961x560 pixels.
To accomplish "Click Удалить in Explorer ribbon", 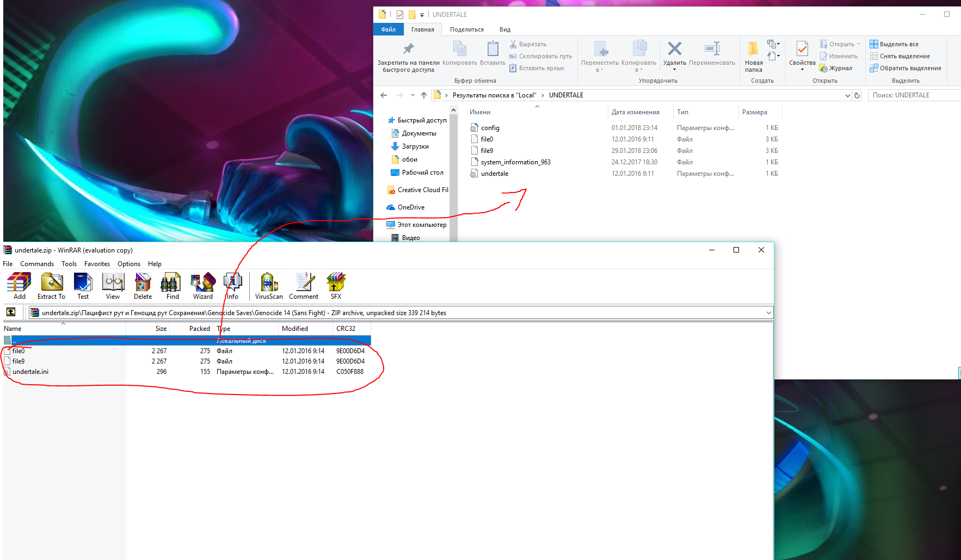I will 674,56.
